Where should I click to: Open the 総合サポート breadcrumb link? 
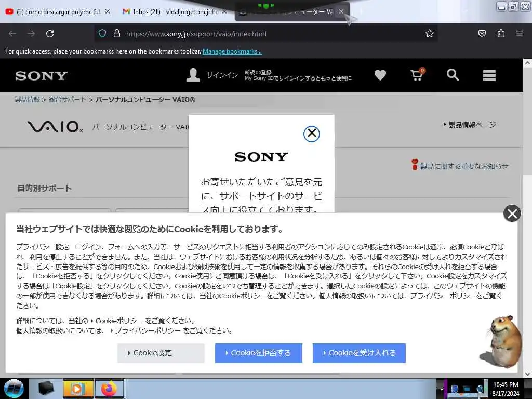coord(68,99)
